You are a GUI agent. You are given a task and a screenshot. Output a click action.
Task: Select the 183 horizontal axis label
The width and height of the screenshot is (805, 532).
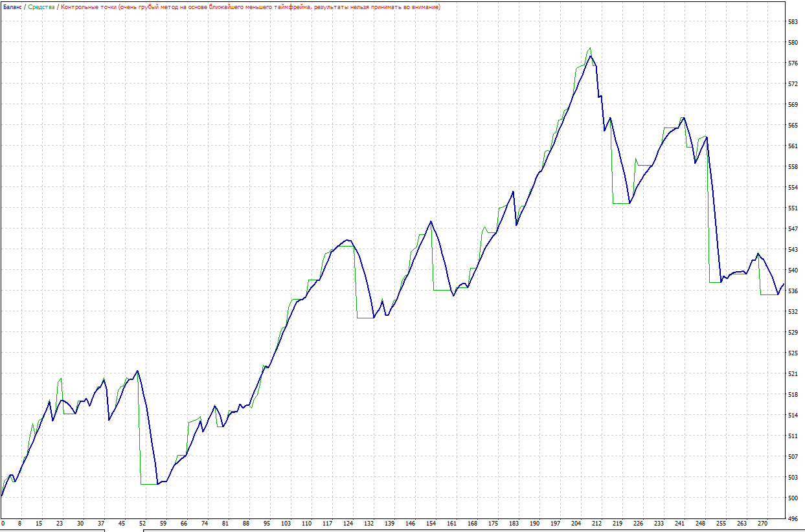tap(514, 524)
